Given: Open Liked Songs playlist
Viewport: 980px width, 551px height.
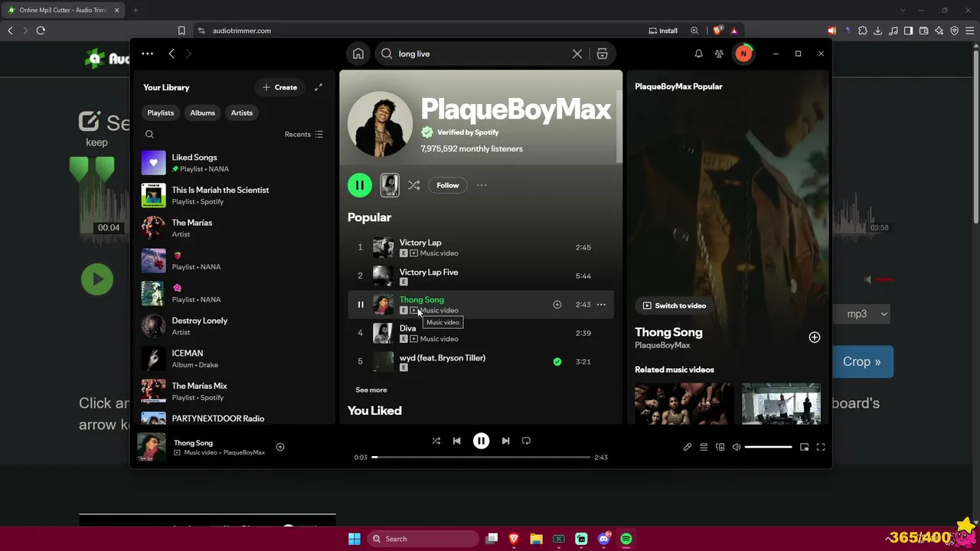Looking at the screenshot, I should click(234, 163).
